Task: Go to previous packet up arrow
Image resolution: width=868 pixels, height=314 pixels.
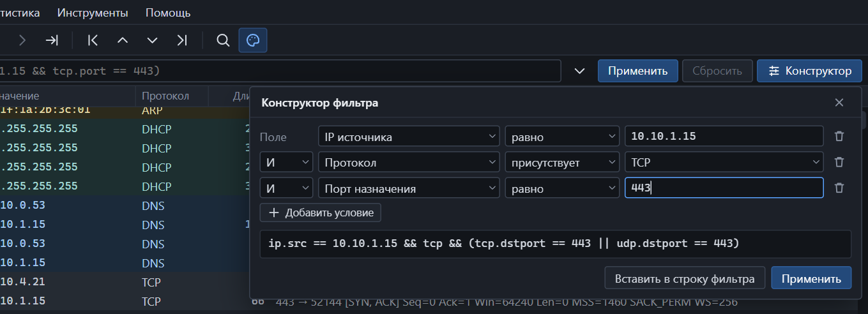Action: click(x=123, y=40)
